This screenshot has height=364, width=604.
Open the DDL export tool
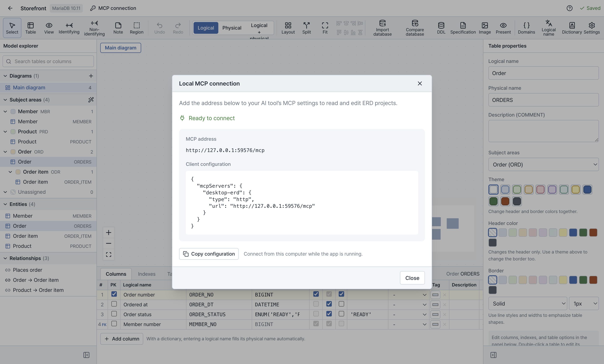pyautogui.click(x=441, y=28)
